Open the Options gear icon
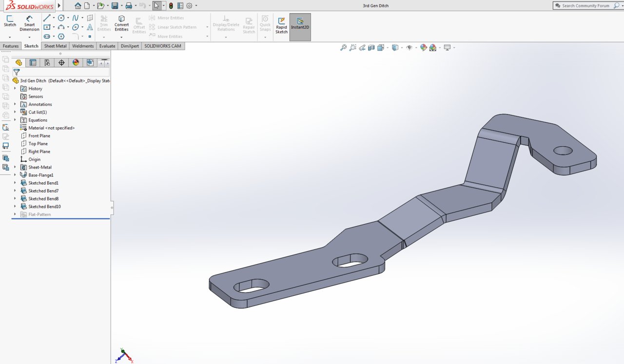The image size is (624, 364). pos(189,6)
